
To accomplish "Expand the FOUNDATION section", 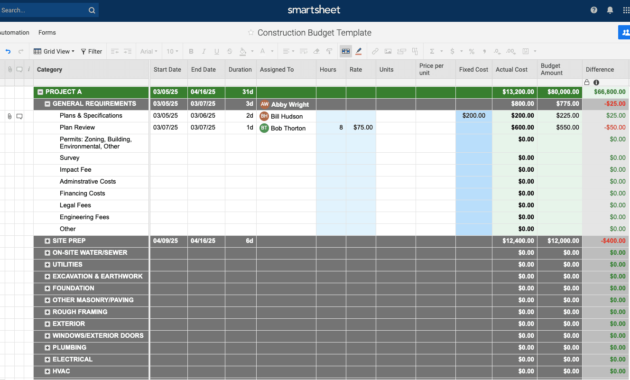I will click(x=47, y=288).
